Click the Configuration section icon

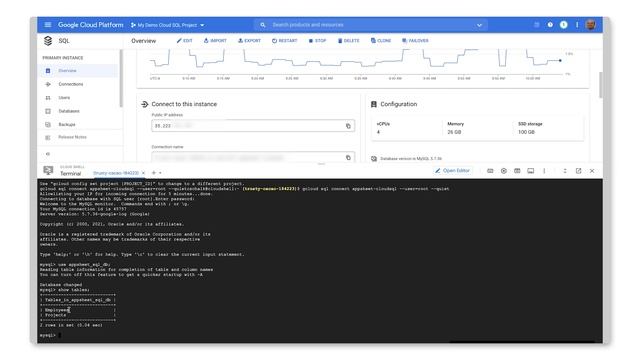373,104
